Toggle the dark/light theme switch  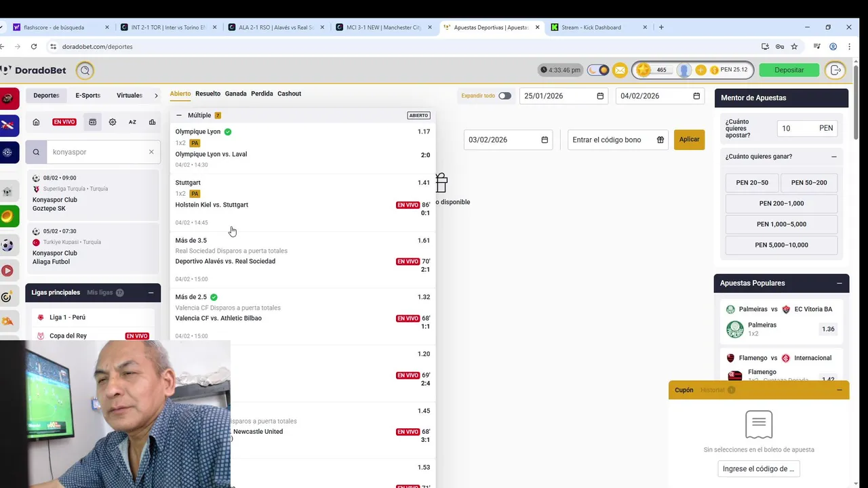(x=598, y=70)
